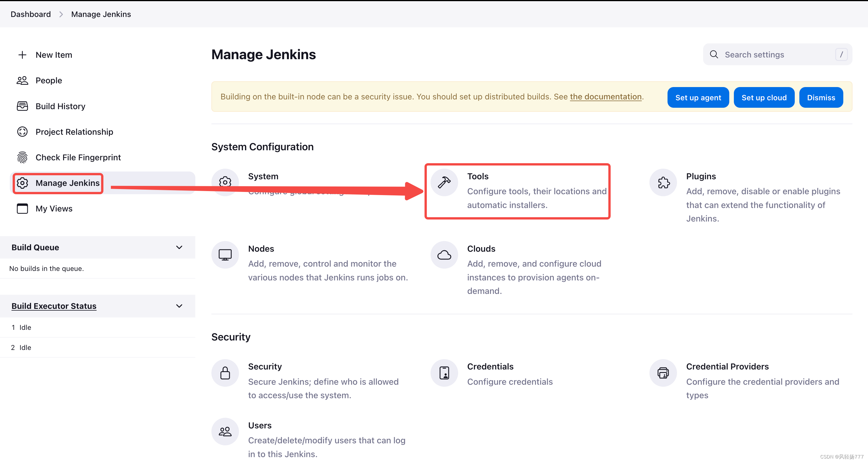
Task: Go to Dashboard breadcrumb
Action: click(x=31, y=14)
